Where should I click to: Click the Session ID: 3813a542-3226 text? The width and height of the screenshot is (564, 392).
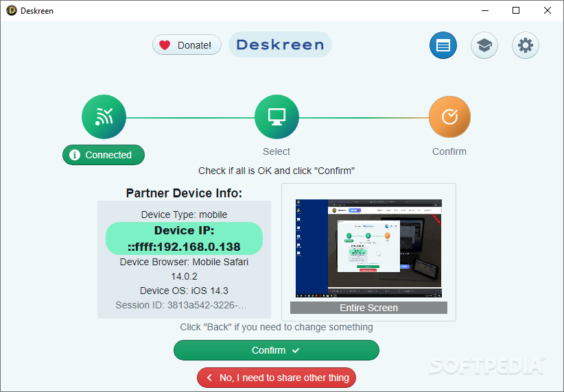point(181,305)
